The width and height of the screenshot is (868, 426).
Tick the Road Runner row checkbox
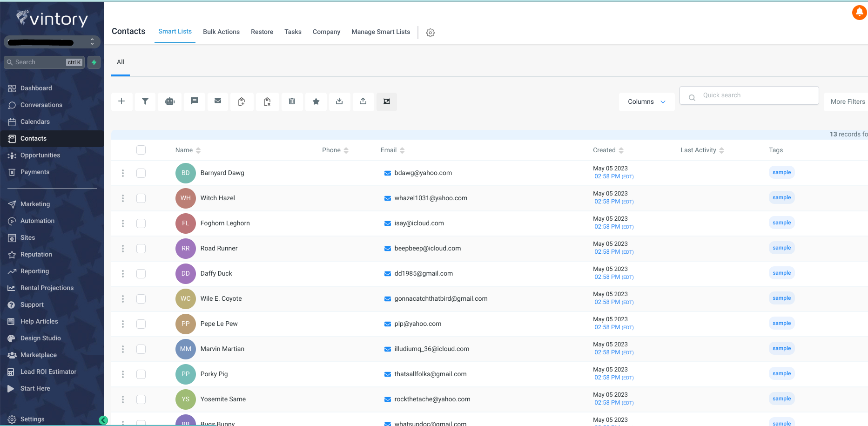(141, 249)
